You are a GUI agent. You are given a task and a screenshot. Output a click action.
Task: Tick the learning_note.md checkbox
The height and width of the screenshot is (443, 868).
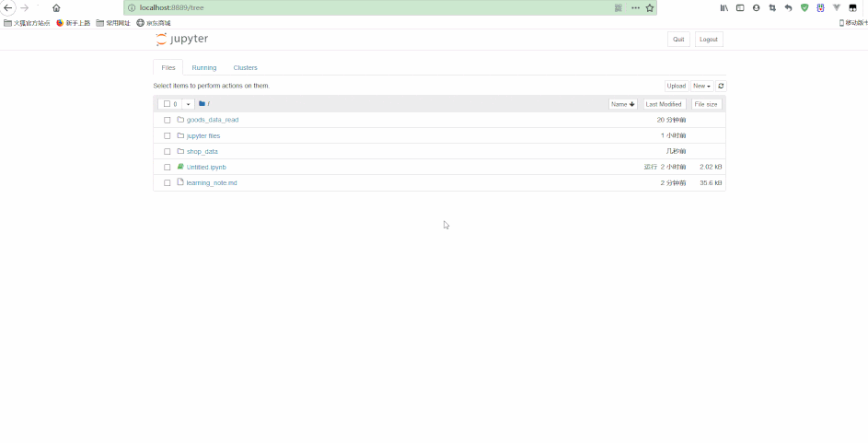tap(168, 183)
